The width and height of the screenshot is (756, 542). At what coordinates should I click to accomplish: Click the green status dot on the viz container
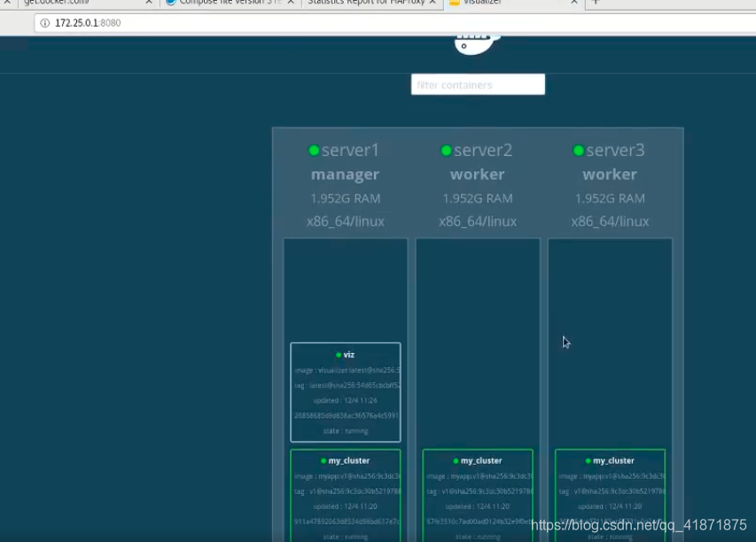337,354
